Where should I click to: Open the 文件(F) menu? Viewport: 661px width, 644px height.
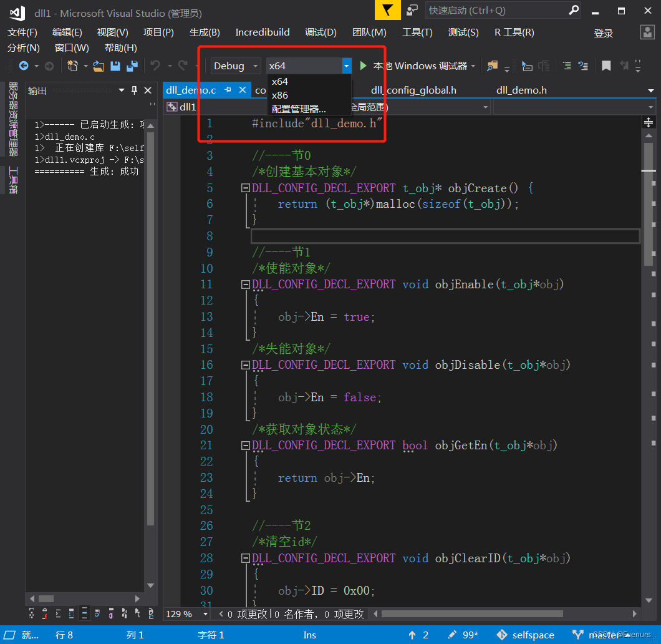pyautogui.click(x=22, y=32)
